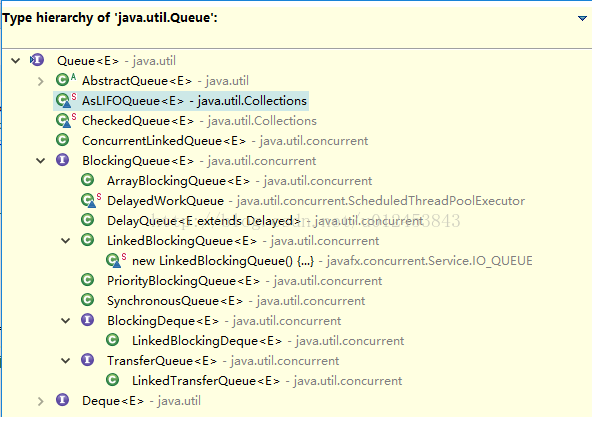Viewport: 592px width, 421px height.
Task: Click the LinkedTransferQueue class icon
Action: click(x=112, y=380)
